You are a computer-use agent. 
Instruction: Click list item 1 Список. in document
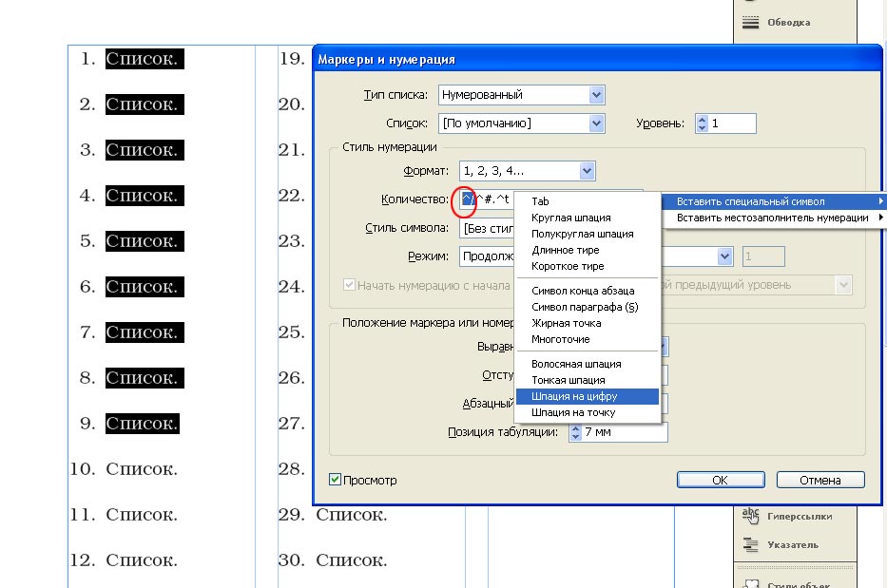145,58
